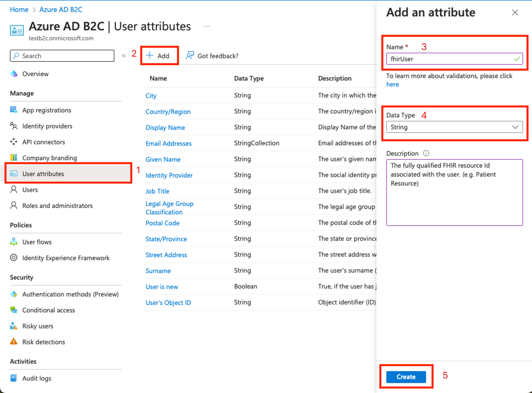Collapse sidebar with double chevron
Image resolution: width=532 pixels, height=393 pixels.
click(x=124, y=56)
